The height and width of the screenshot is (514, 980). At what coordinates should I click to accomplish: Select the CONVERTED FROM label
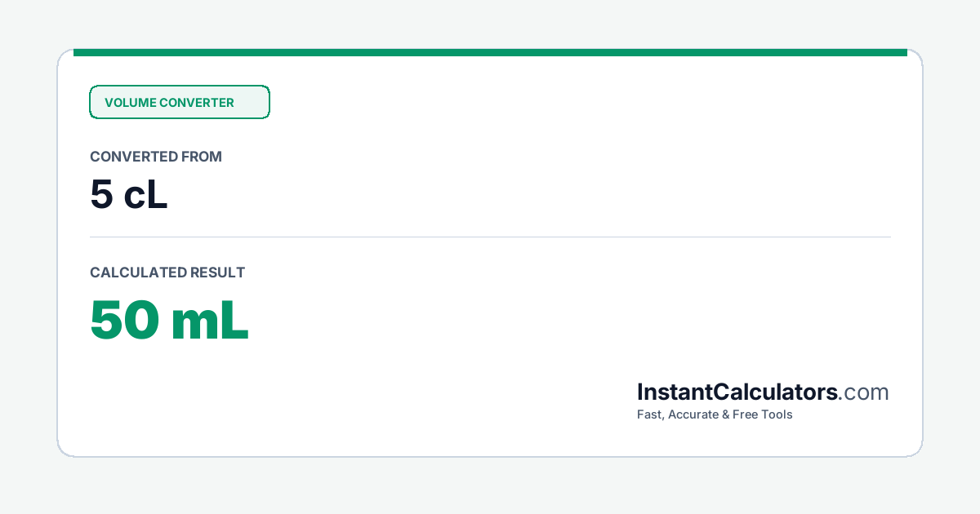156,157
